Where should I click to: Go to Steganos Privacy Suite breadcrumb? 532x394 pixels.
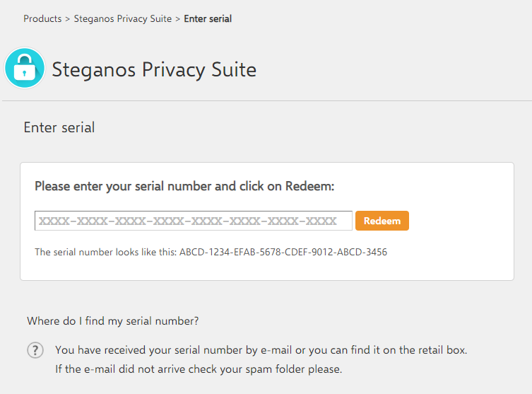pyautogui.click(x=123, y=19)
